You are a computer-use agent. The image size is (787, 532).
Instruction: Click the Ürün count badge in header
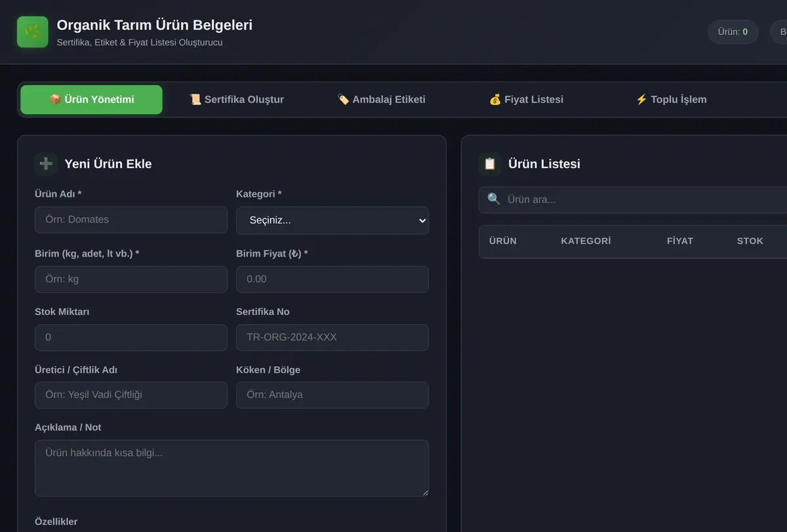tap(733, 31)
